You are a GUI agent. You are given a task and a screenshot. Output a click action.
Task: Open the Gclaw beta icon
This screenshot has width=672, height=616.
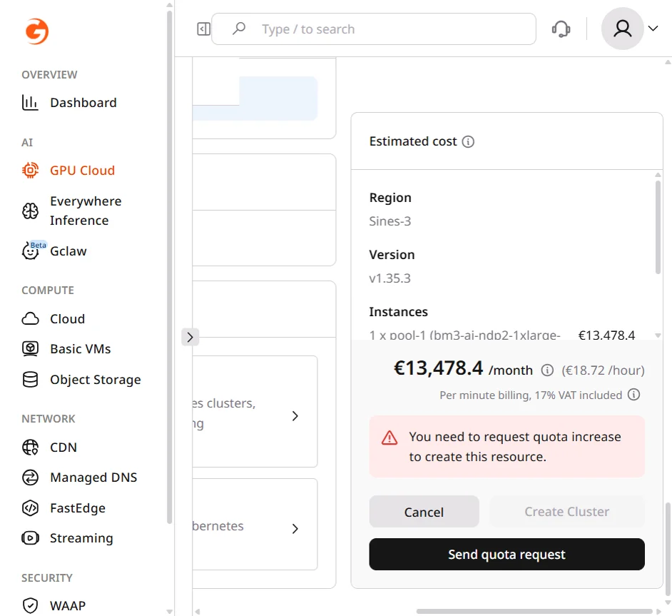(30, 251)
